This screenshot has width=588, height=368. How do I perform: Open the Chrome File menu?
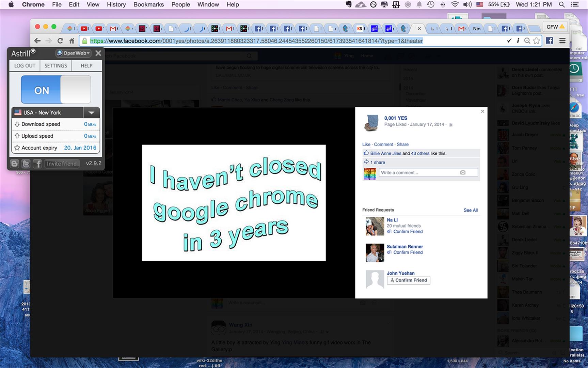(57, 4)
